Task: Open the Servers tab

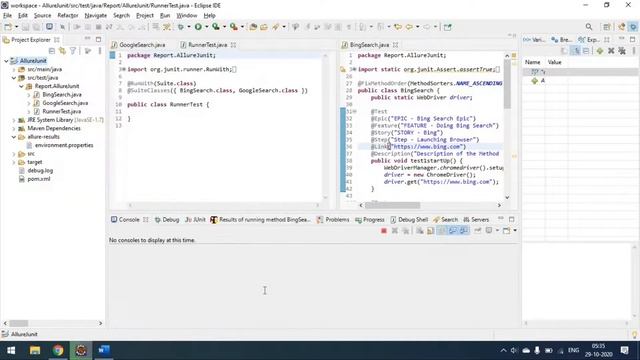Action: pyautogui.click(x=476, y=220)
